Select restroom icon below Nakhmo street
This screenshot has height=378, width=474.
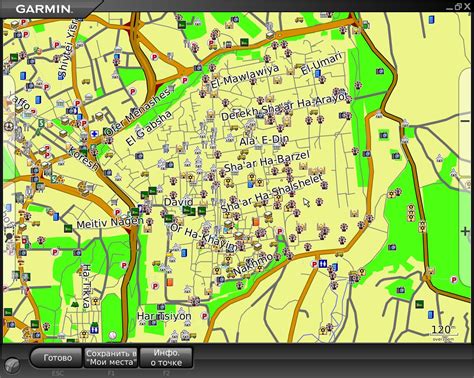pos(322,264)
